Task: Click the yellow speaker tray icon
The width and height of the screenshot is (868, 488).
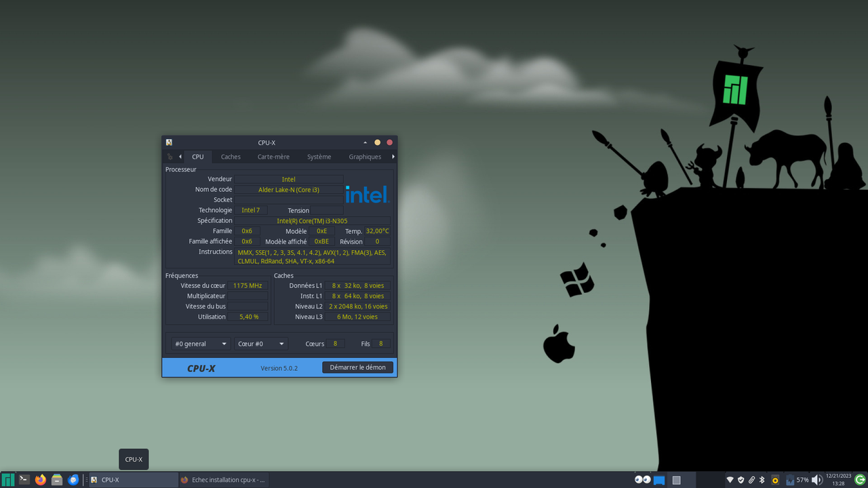Action: 775,480
